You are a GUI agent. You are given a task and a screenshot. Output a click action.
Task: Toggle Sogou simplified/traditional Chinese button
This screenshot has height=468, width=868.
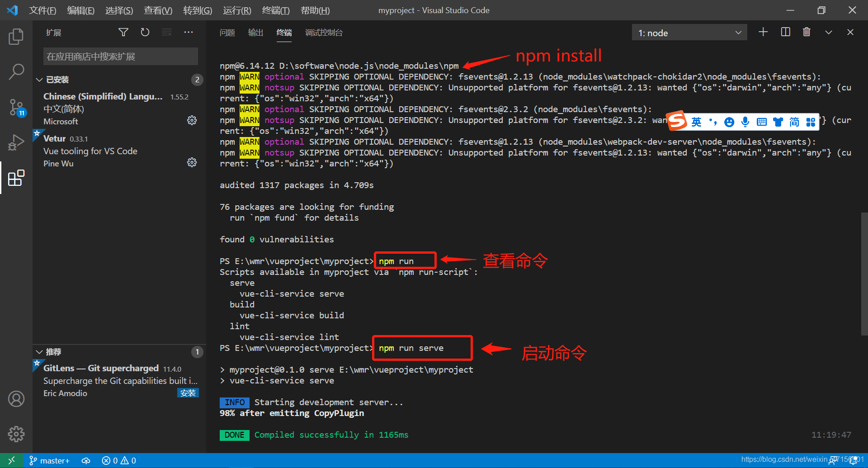click(794, 122)
